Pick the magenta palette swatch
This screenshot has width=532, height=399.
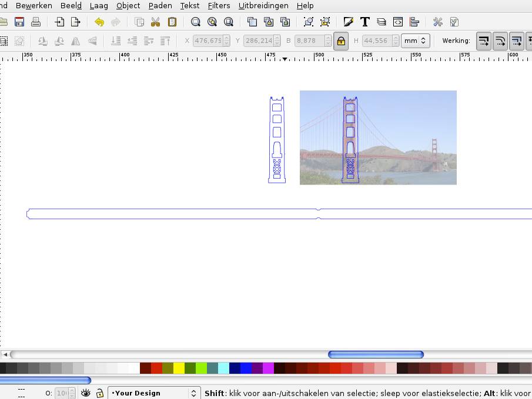(268, 368)
